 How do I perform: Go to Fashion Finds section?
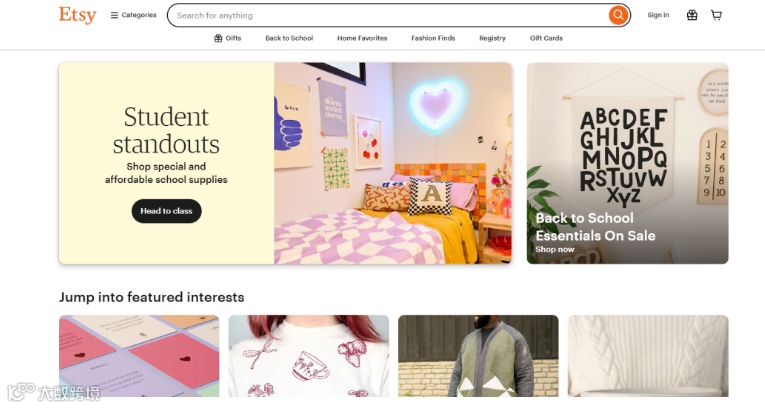coord(433,38)
